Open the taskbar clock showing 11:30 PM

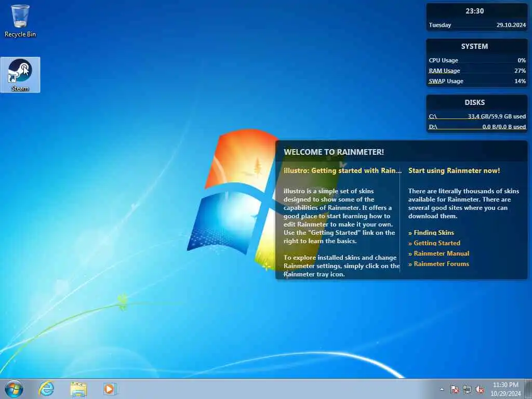pos(506,389)
